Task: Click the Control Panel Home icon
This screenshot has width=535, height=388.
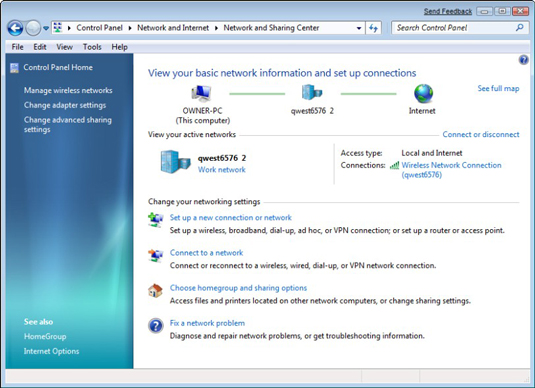Action: click(x=14, y=68)
